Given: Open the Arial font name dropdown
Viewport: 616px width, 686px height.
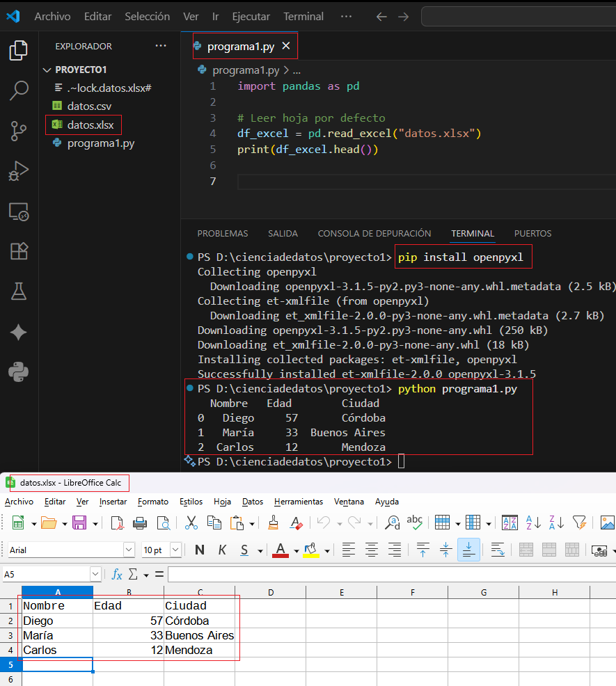Looking at the screenshot, I should pyautogui.click(x=129, y=550).
